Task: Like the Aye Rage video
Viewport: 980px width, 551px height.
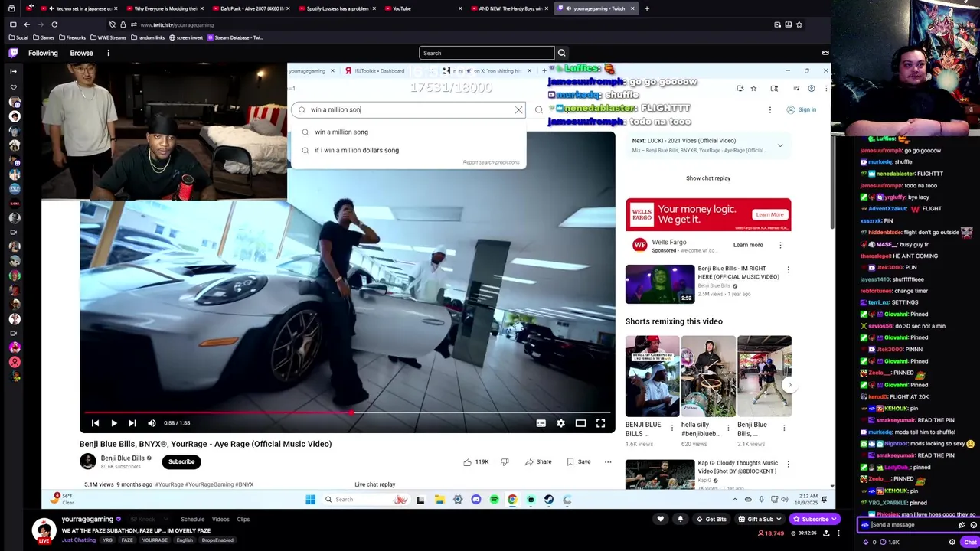Action: point(476,462)
